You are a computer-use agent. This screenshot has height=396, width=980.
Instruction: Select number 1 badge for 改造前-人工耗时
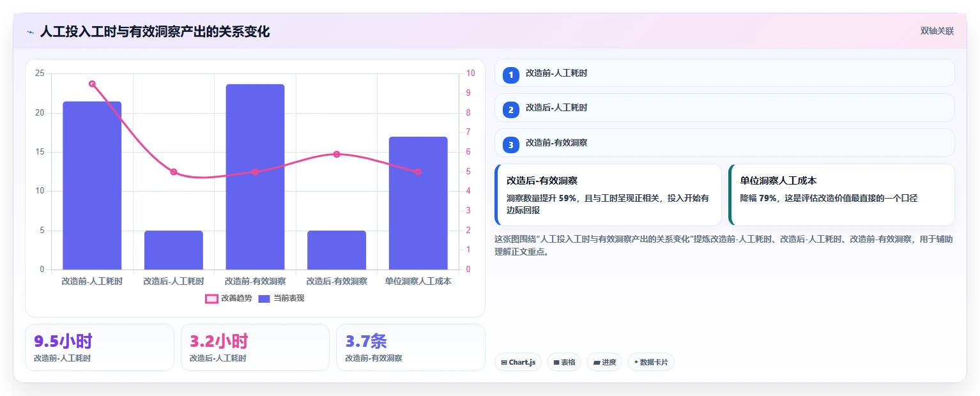510,75
